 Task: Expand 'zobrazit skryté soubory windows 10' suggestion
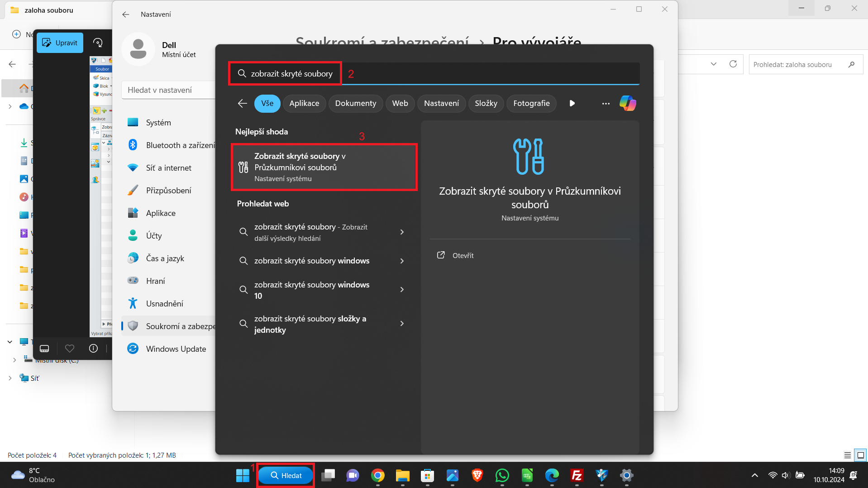[402, 290]
